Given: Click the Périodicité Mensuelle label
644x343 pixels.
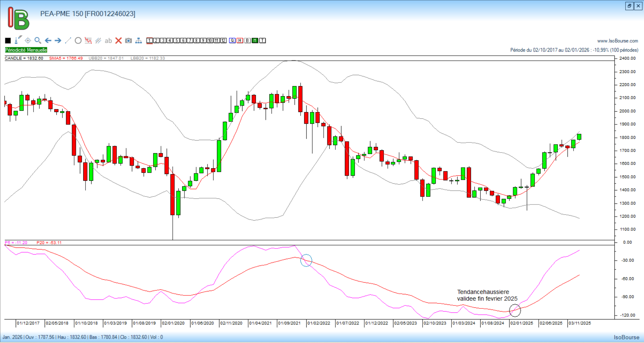Looking at the screenshot, I should [x=26, y=50].
